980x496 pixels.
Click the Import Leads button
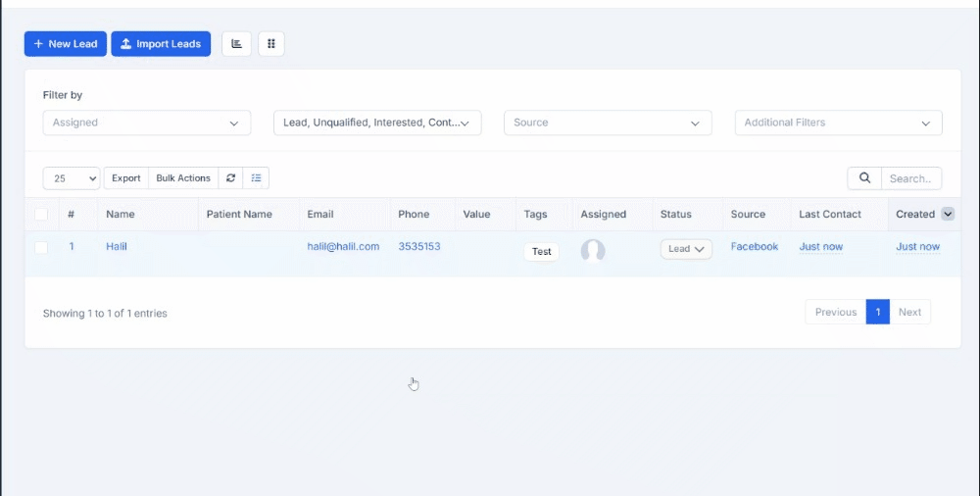pos(161,44)
